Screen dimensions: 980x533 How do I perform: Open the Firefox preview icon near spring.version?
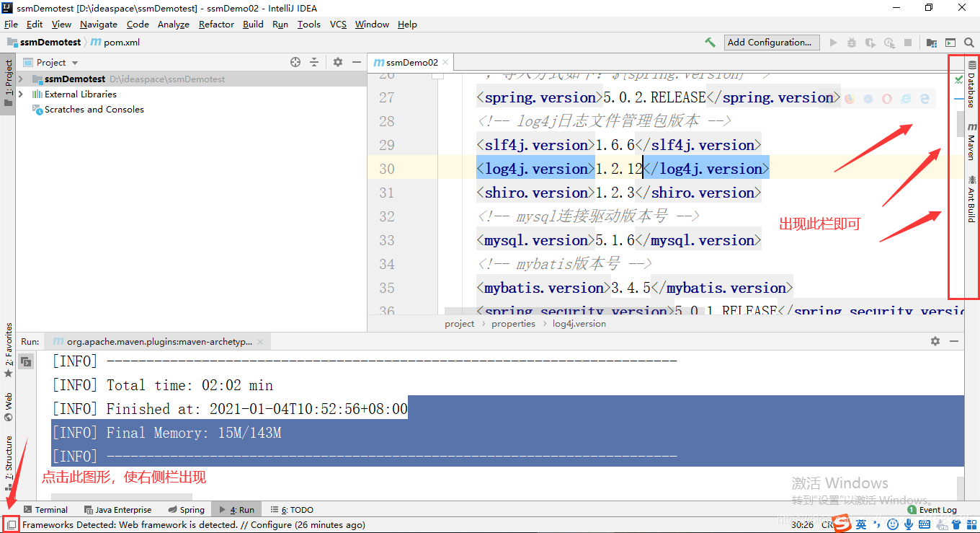click(850, 97)
